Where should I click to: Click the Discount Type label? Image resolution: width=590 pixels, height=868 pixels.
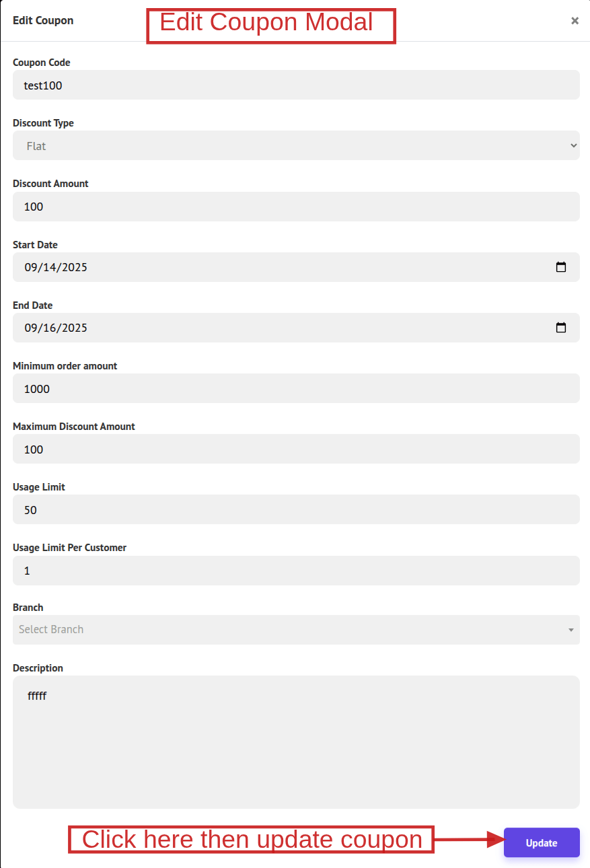click(44, 123)
